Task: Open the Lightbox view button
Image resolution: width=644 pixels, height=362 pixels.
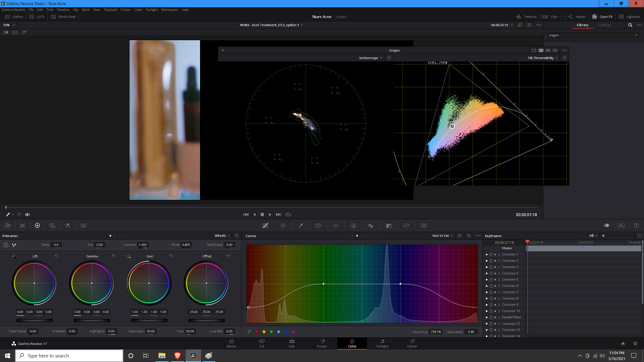Action: [x=629, y=17]
